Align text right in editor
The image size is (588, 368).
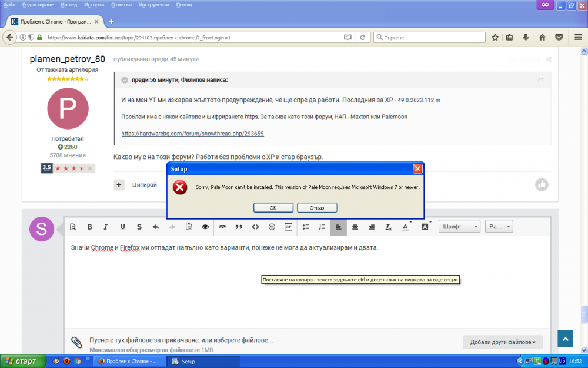click(x=371, y=227)
